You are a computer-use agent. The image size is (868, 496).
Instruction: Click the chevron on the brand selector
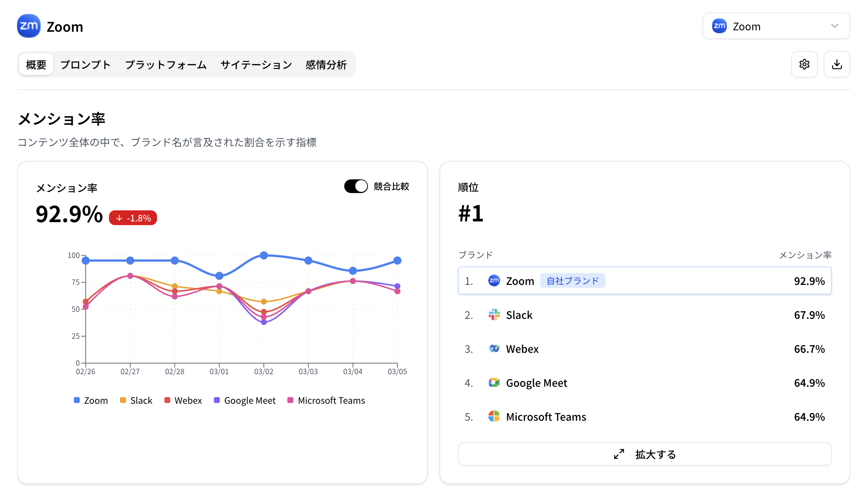point(835,26)
